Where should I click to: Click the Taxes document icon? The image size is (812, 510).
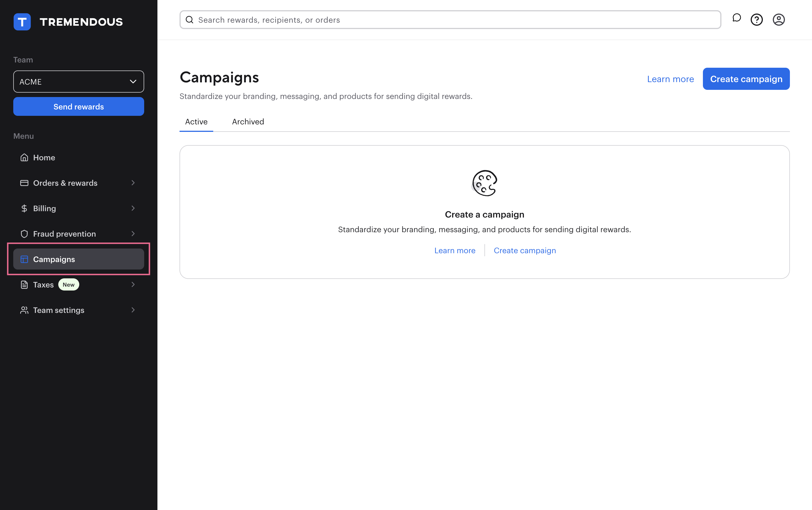(x=24, y=285)
